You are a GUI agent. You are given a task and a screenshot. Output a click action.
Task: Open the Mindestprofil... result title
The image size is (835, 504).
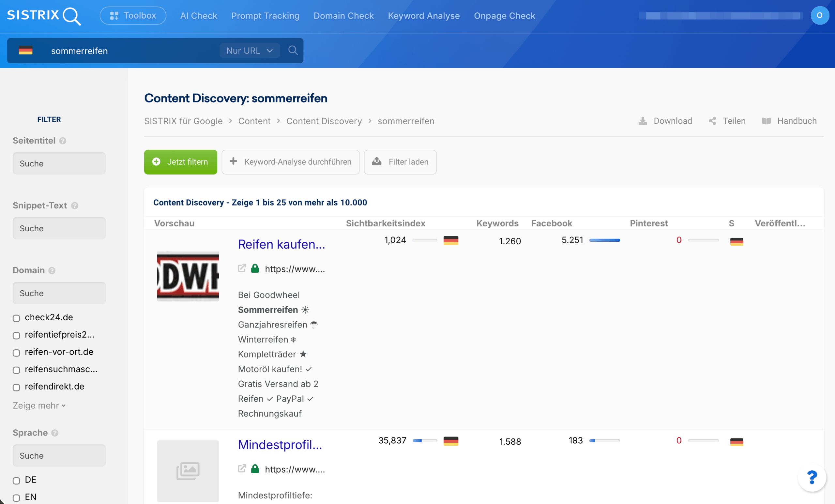click(280, 444)
